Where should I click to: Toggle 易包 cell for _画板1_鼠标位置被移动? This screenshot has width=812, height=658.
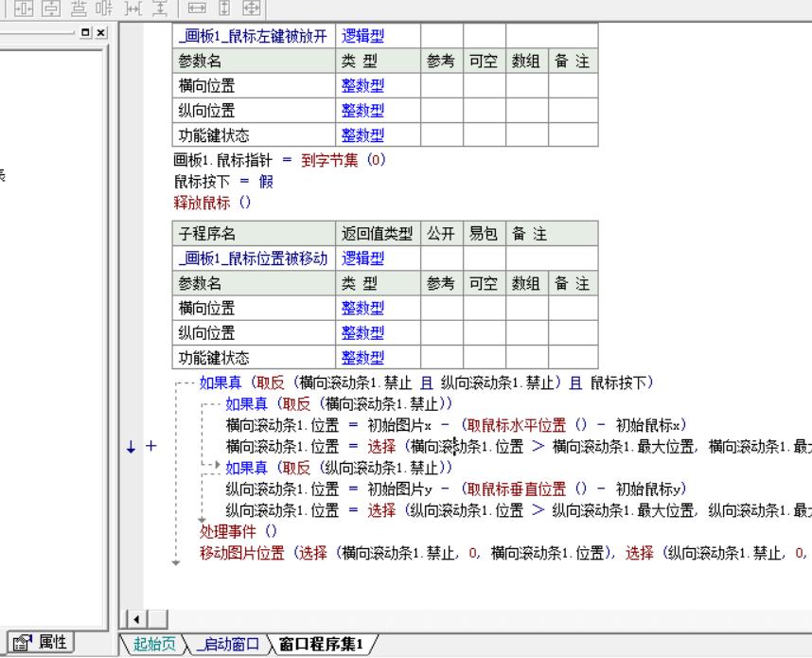[x=485, y=258]
